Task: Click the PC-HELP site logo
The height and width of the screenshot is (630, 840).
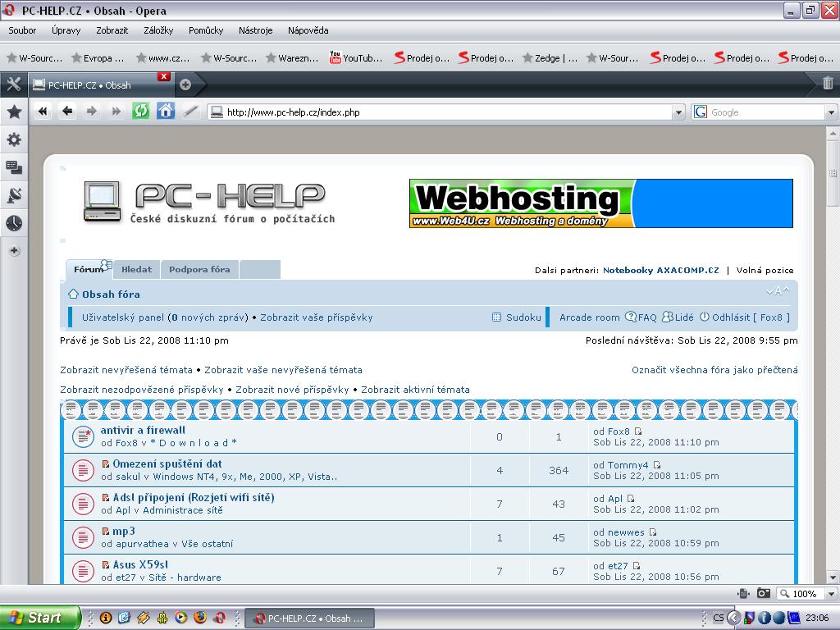Action: click(x=209, y=202)
